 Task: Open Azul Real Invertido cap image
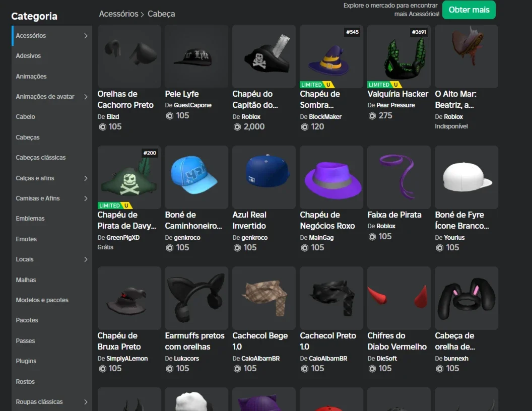[264, 177]
